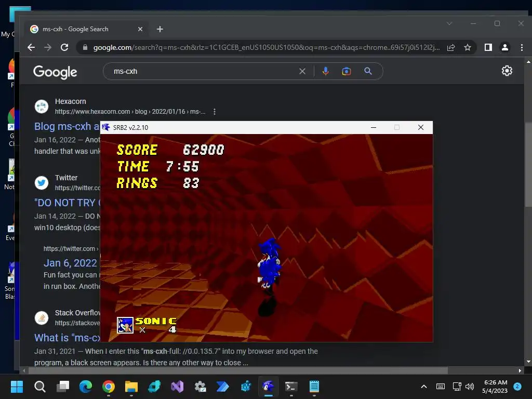Click the horizontal scrollbar right arrow
This screenshot has height=399, width=532.
[x=520, y=370]
